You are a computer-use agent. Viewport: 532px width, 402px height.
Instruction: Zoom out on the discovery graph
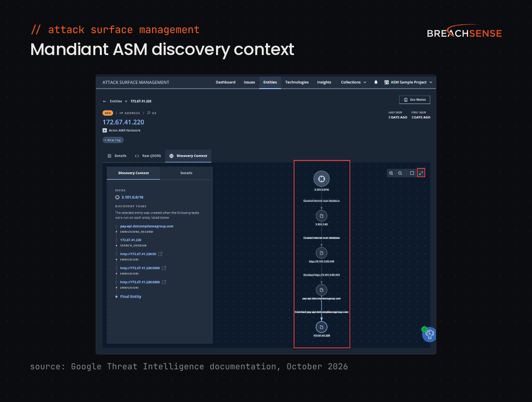click(x=400, y=173)
